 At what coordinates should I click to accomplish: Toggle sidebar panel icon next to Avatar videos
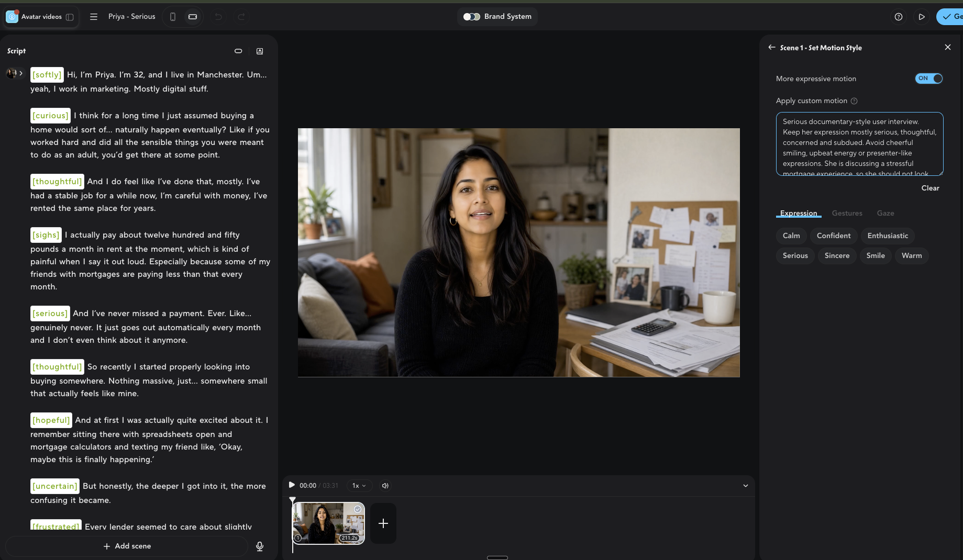click(x=70, y=17)
